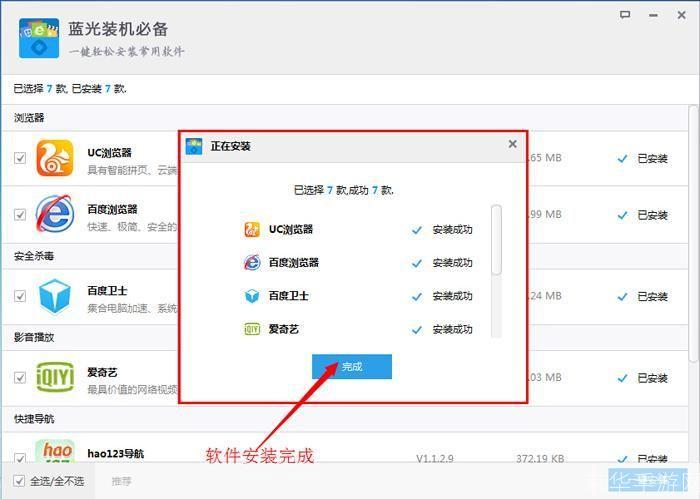Click the small 百度卫士 icon in dialog
The image size is (700, 499).
pyautogui.click(x=252, y=296)
